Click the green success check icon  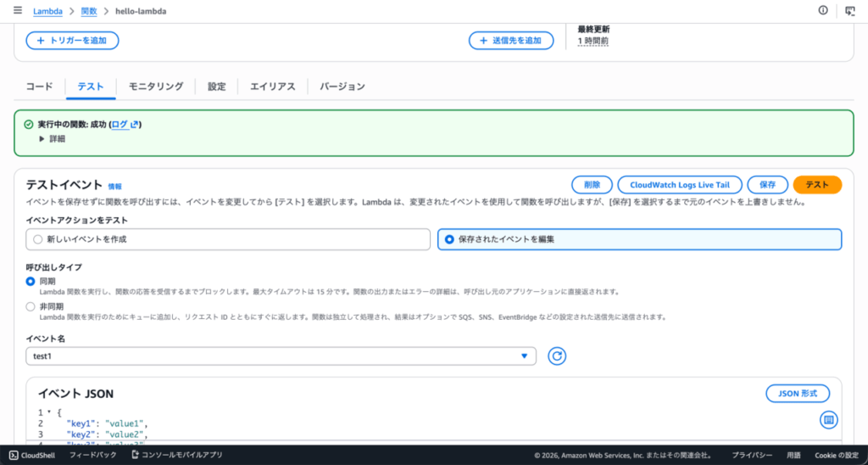(29, 125)
